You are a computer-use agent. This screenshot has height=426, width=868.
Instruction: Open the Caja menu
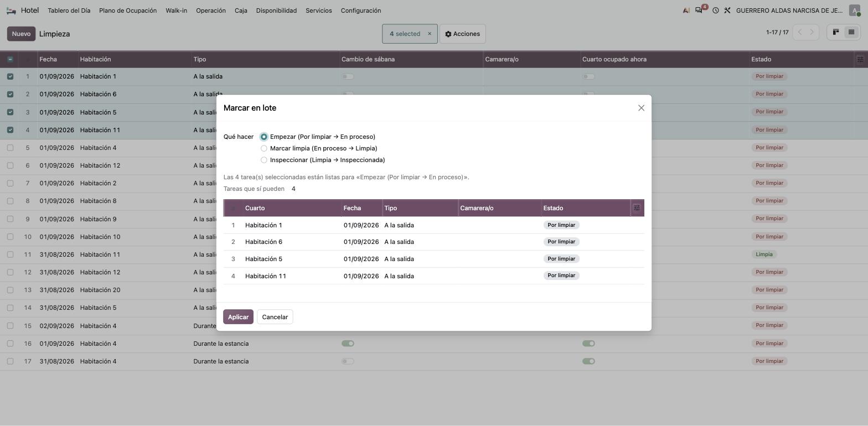pos(241,11)
